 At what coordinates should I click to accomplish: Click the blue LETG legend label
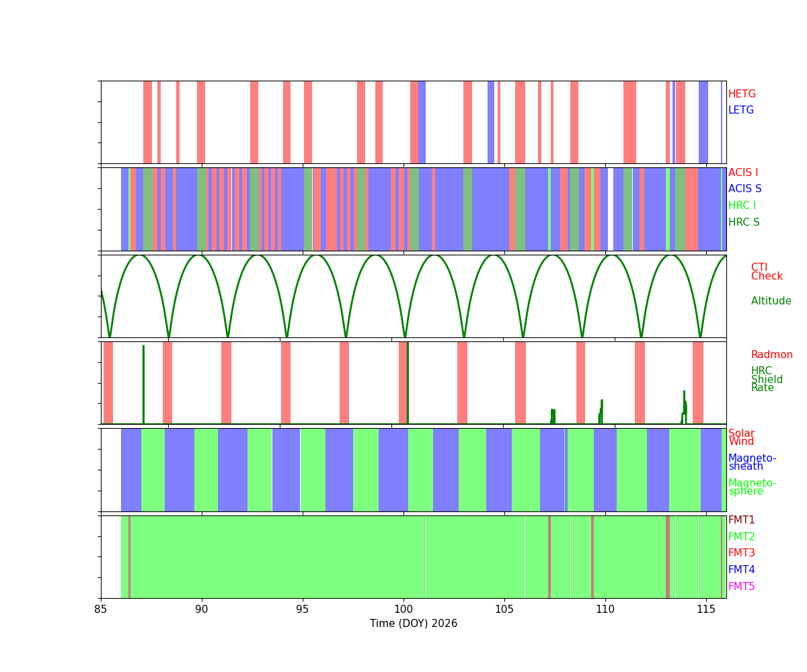(x=740, y=110)
